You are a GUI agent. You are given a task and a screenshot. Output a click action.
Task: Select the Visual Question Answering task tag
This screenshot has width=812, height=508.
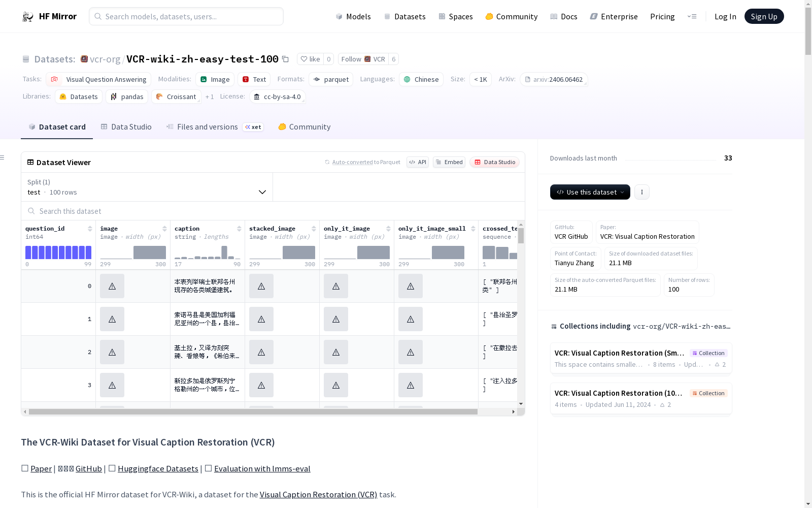99,79
